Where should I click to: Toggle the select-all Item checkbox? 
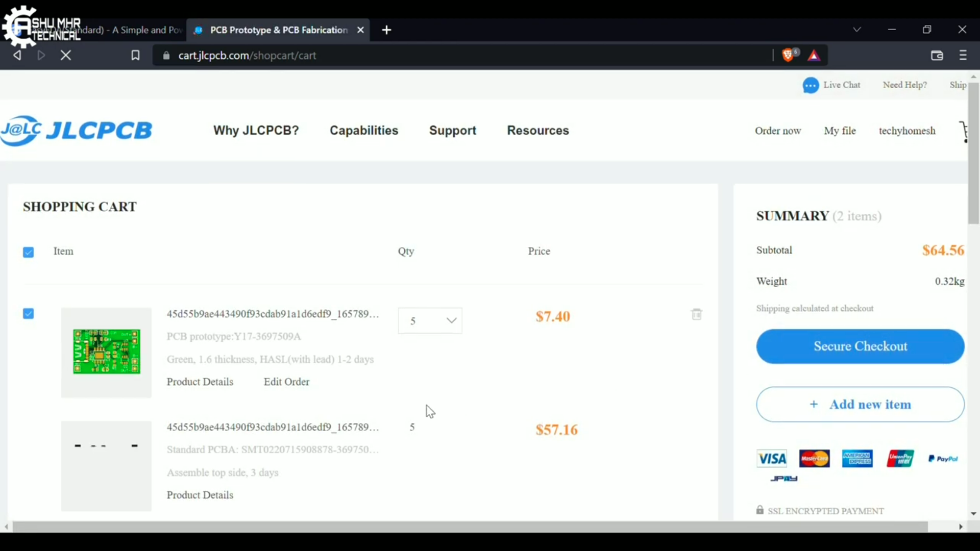pos(29,252)
